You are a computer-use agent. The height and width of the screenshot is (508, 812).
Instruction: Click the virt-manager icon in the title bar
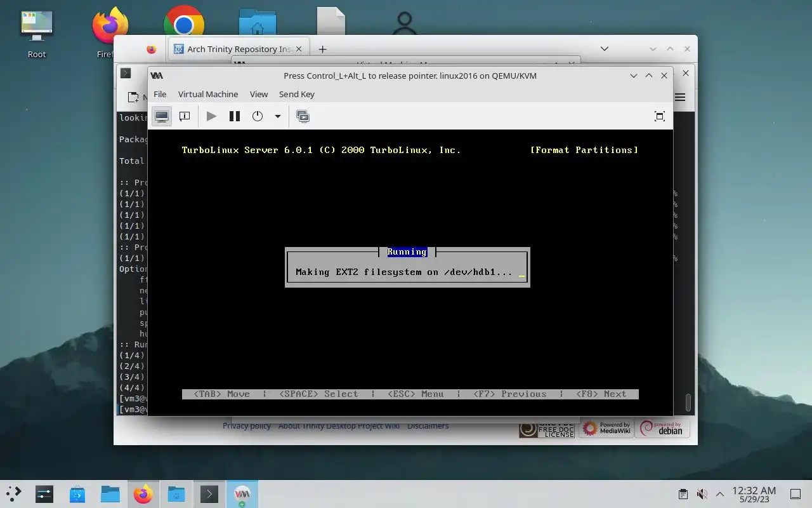157,76
